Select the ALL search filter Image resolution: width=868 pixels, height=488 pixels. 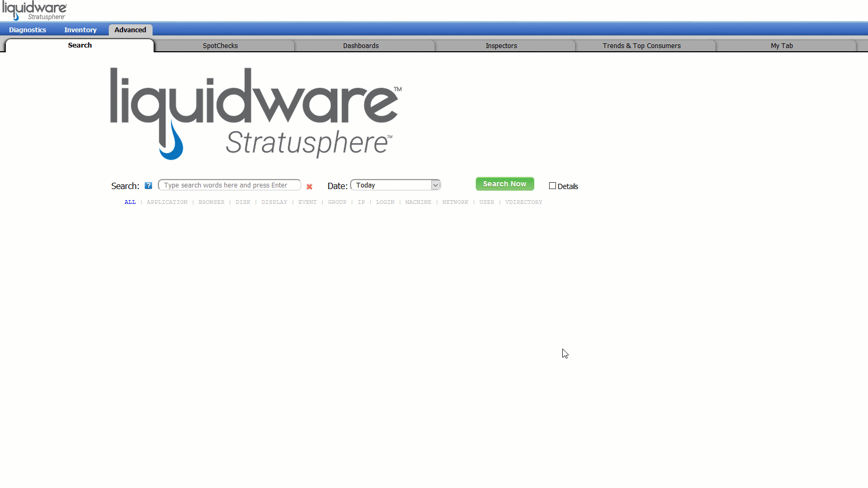coord(130,202)
